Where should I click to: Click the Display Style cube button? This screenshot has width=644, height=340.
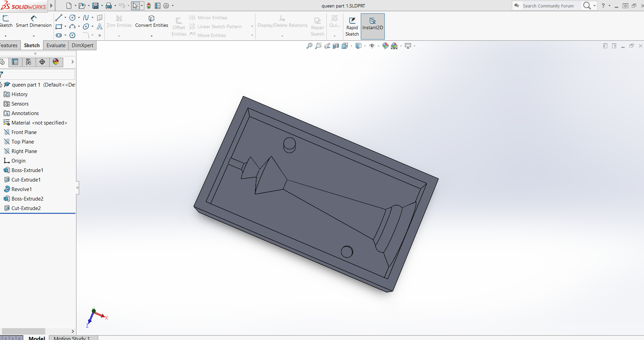[358, 46]
